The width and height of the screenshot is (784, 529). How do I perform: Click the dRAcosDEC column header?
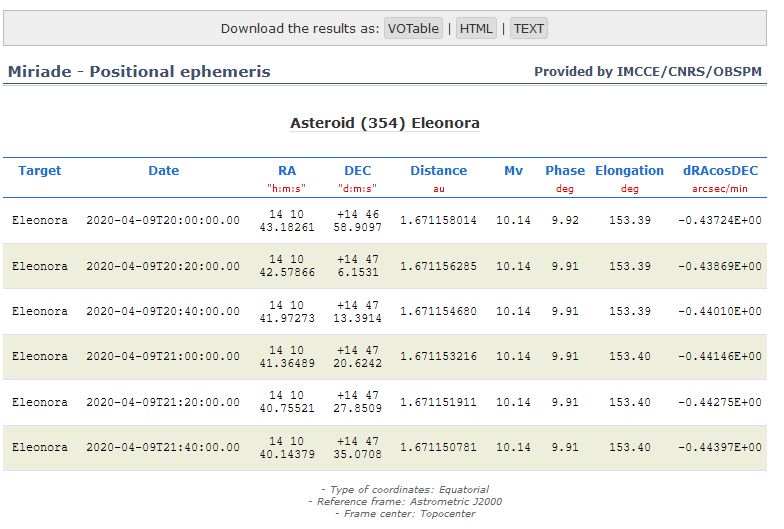pos(720,171)
